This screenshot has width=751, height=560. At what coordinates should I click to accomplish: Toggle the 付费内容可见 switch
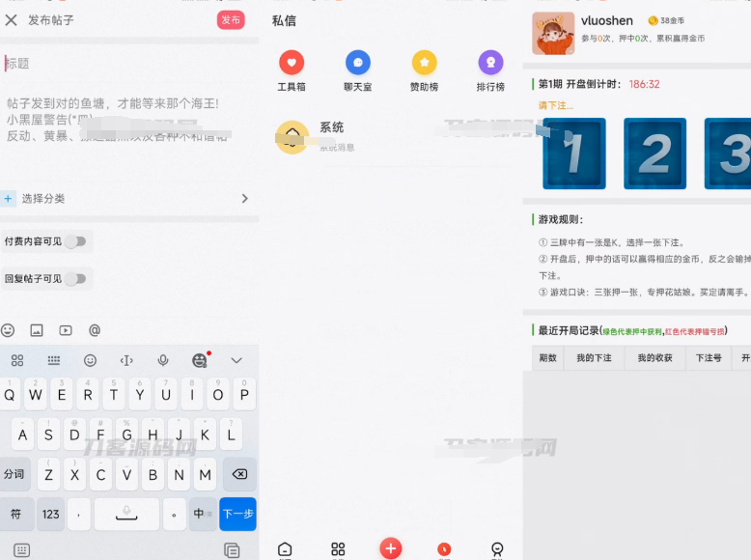tap(74, 241)
